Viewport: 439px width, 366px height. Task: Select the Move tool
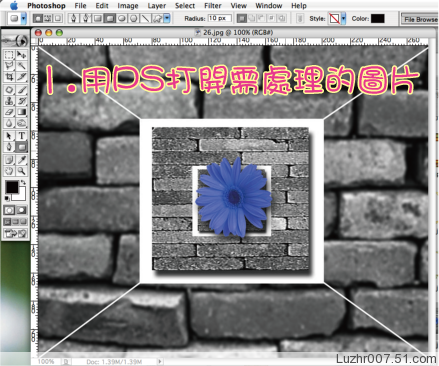(x=21, y=55)
